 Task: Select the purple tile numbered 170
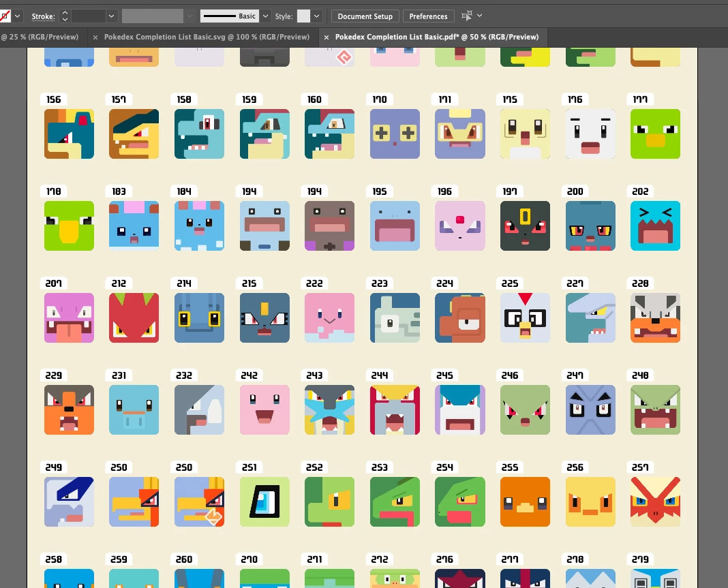tap(395, 134)
